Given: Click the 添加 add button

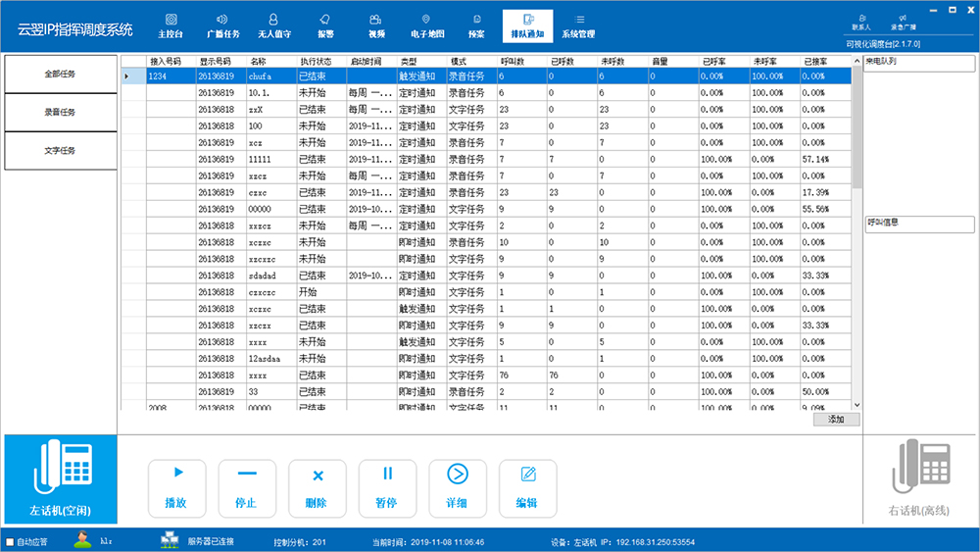Looking at the screenshot, I should coord(836,420).
